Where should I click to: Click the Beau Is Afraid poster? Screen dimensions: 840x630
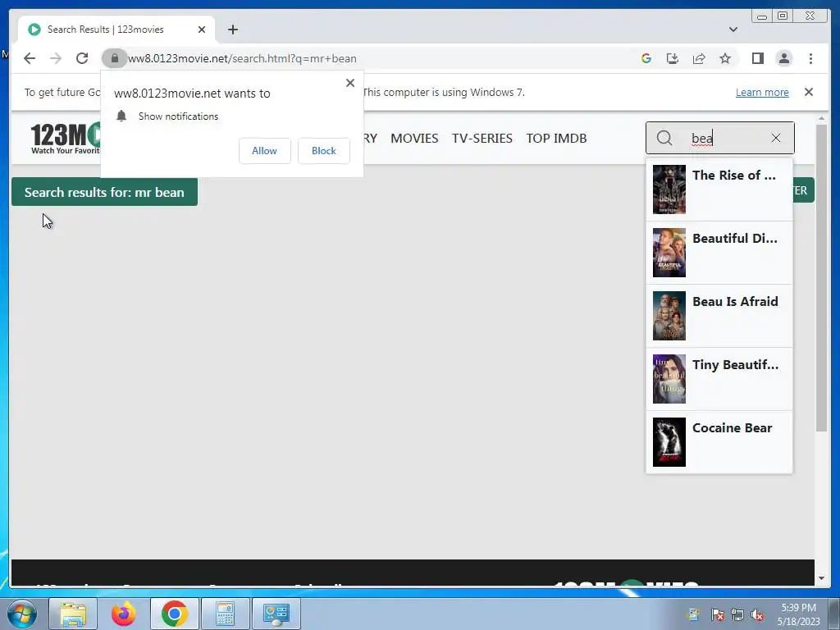(669, 316)
